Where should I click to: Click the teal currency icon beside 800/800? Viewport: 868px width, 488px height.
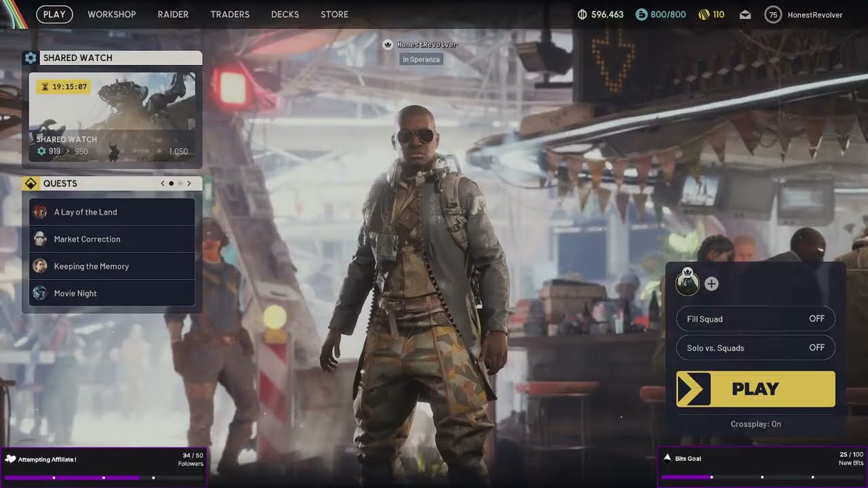641,14
